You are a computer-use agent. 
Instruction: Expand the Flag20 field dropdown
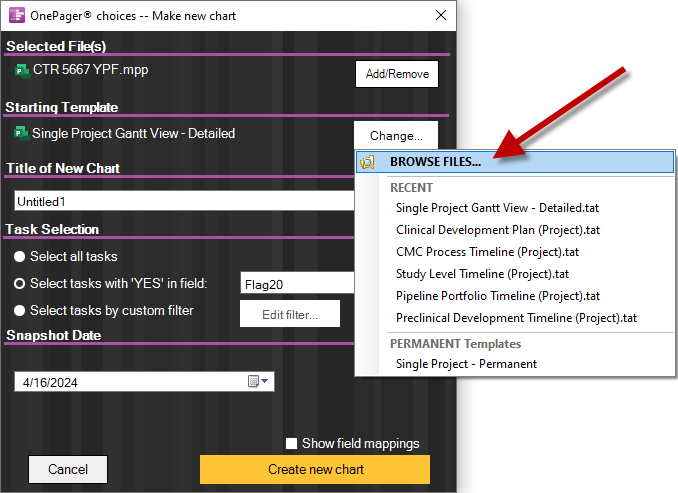(x=298, y=284)
